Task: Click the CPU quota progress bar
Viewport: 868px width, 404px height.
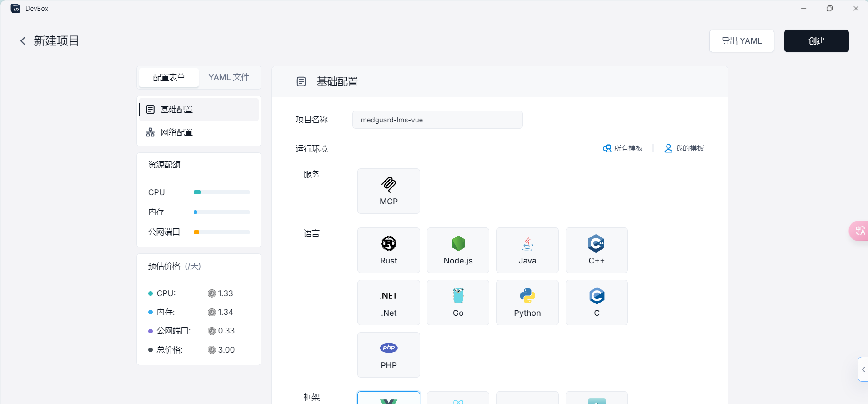Action: click(x=221, y=192)
